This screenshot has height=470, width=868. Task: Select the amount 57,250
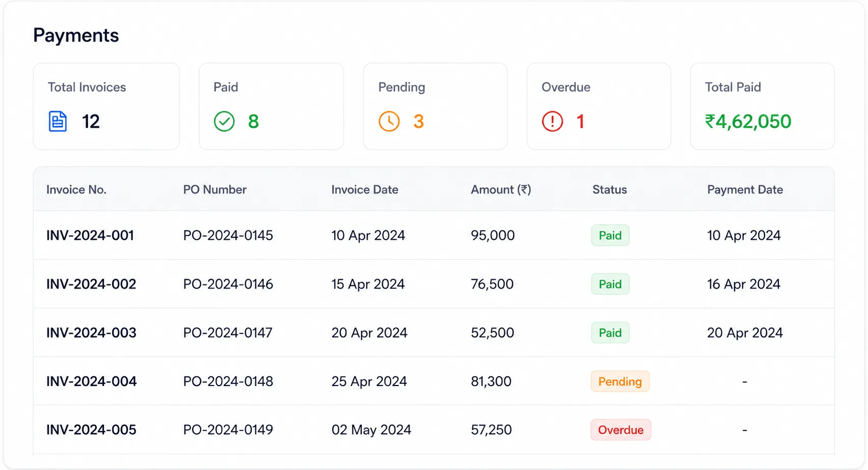[x=492, y=430]
